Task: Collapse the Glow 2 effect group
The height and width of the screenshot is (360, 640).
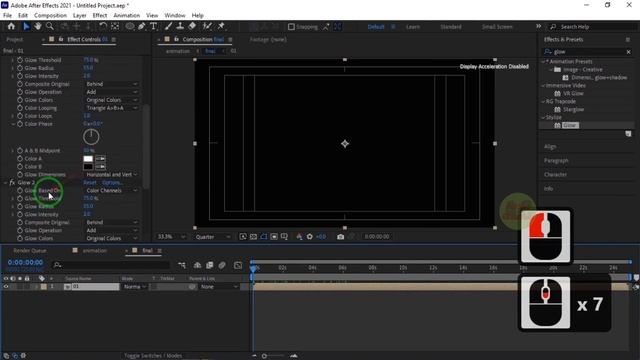Action: 5,182
